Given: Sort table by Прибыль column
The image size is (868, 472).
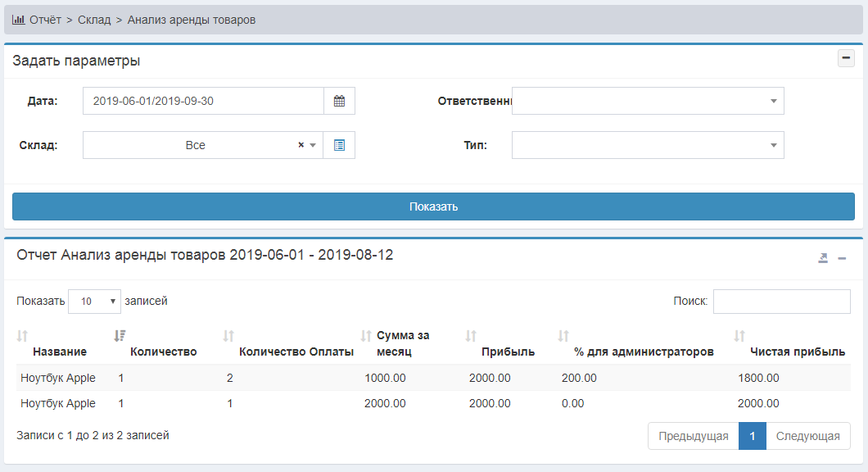Looking at the screenshot, I should pyautogui.click(x=508, y=352).
